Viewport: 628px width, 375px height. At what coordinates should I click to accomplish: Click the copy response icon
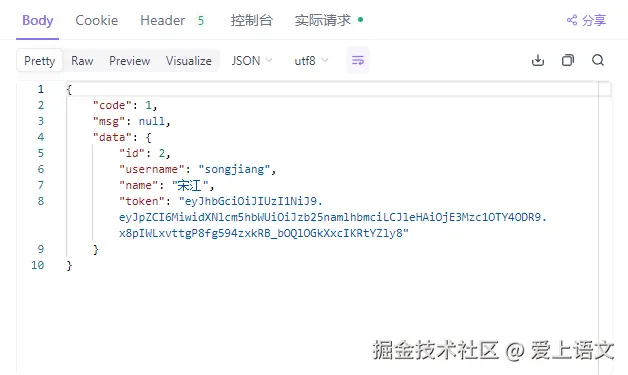[568, 60]
